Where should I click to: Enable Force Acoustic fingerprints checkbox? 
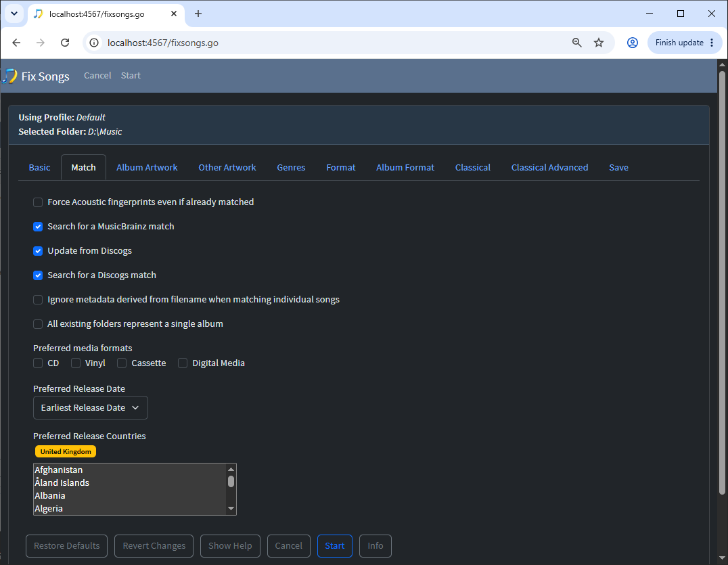(38, 202)
